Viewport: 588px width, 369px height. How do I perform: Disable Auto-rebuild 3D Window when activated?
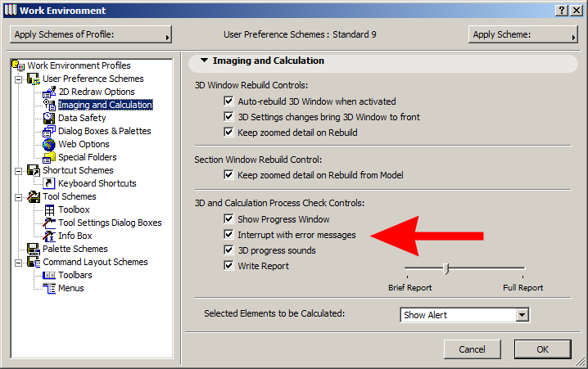pyautogui.click(x=228, y=101)
